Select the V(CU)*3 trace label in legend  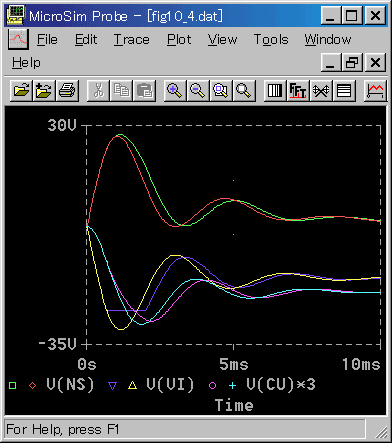pos(281,384)
